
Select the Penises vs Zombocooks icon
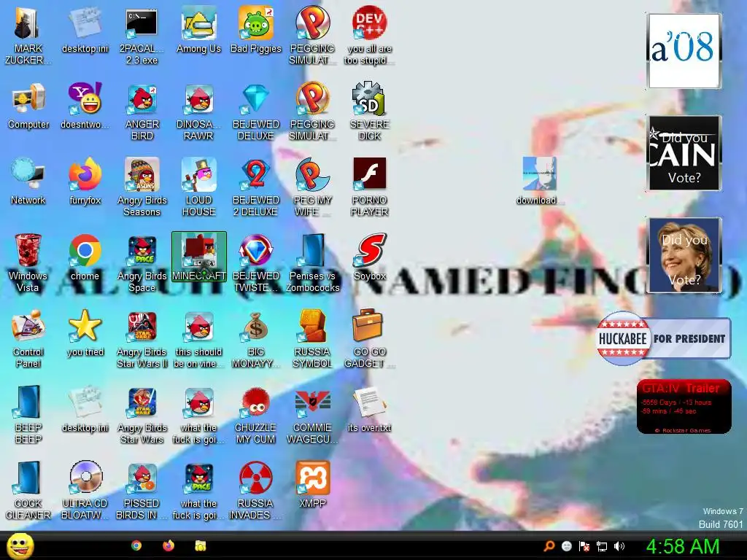coord(312,262)
